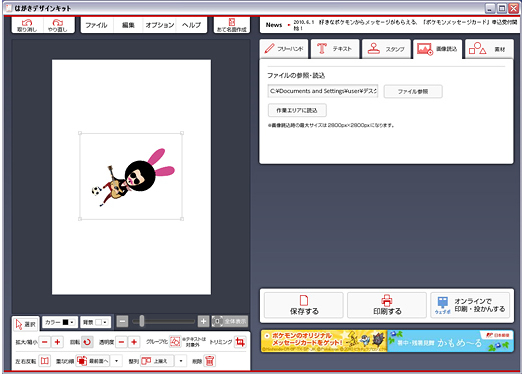Click the Undo (取り消し) icon
This screenshot has height=374, width=522.
[x=27, y=25]
